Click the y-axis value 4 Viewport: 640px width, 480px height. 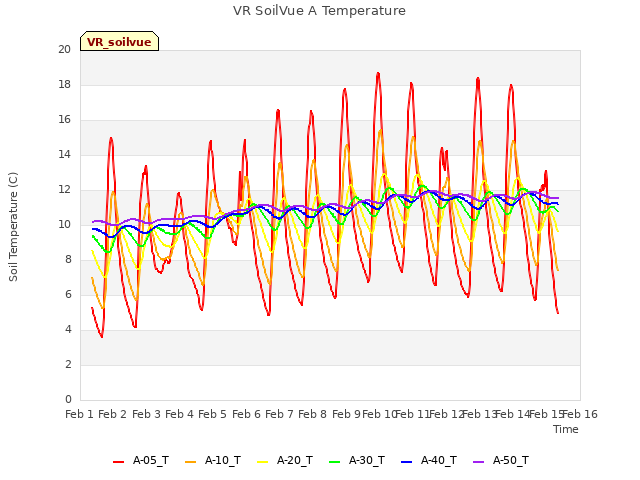click(68, 329)
